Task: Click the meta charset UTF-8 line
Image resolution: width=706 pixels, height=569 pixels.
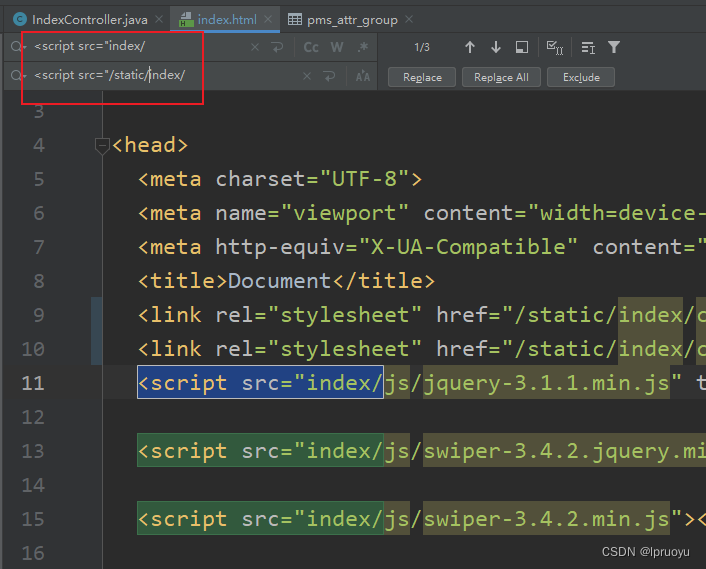Action: [x=280, y=179]
